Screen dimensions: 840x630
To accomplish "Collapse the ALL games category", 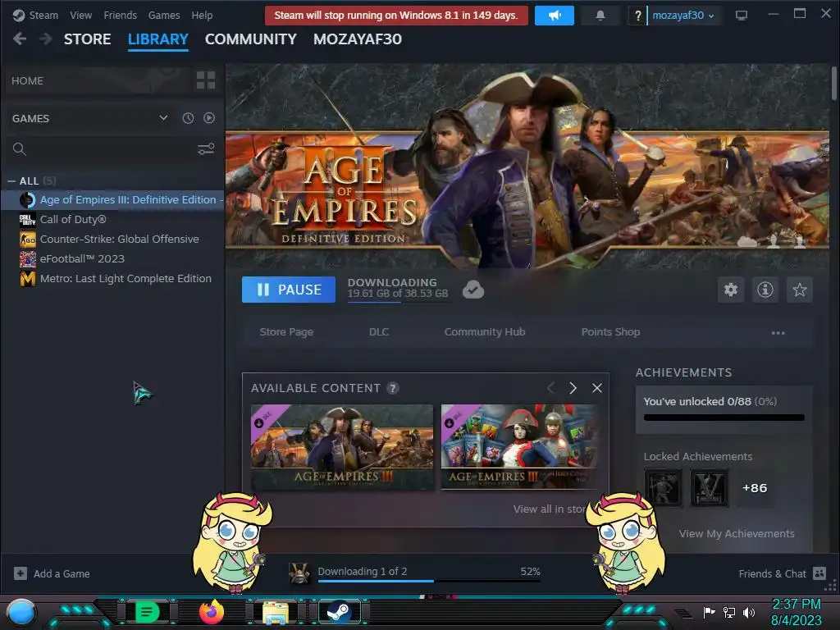I will click(11, 181).
